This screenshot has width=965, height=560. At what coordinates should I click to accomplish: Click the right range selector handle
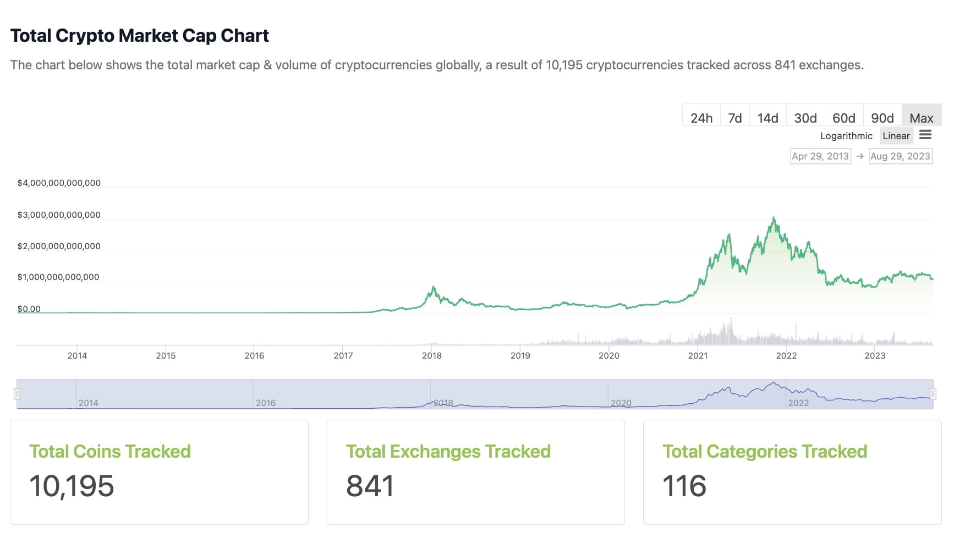tap(933, 393)
